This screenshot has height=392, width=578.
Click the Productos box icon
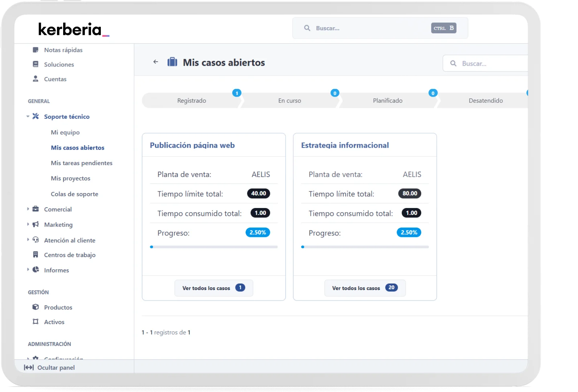(x=36, y=307)
